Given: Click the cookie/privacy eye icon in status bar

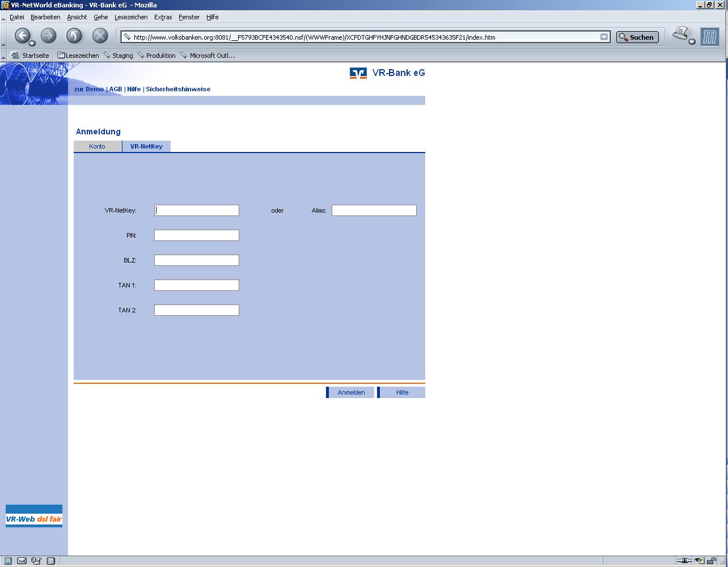Looking at the screenshot, I should [x=699, y=561].
